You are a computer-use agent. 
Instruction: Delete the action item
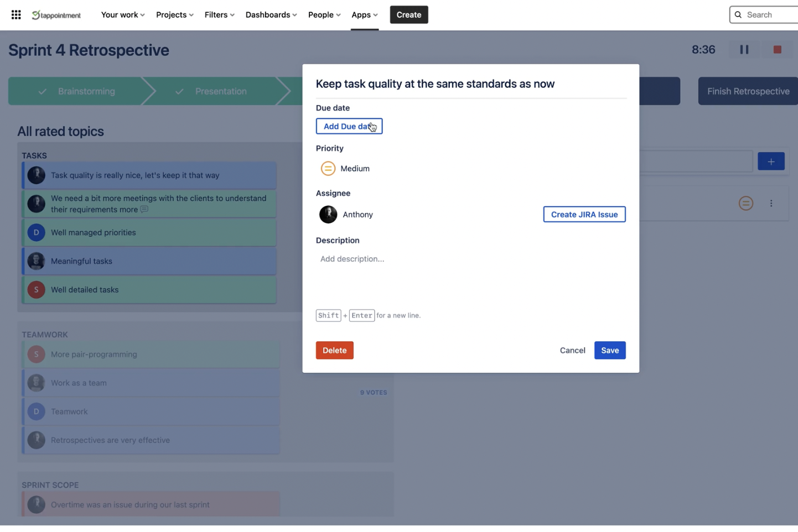pyautogui.click(x=334, y=350)
